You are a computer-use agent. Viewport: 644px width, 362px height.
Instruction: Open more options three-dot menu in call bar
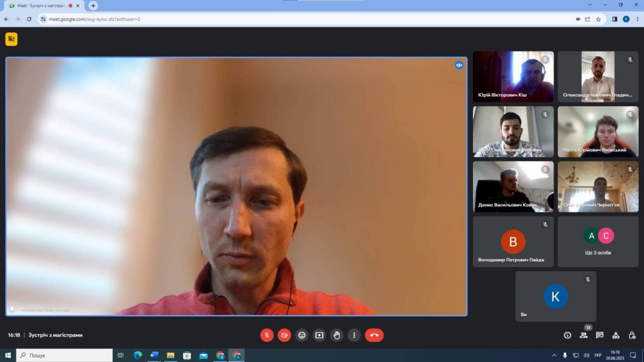click(x=354, y=336)
